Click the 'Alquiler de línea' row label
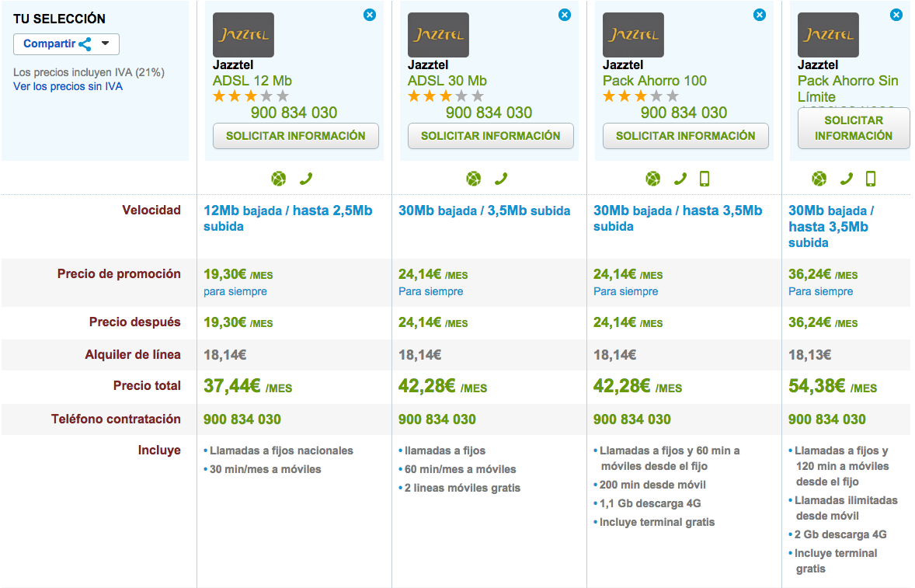Screen dimensions: 915x588 [133, 355]
